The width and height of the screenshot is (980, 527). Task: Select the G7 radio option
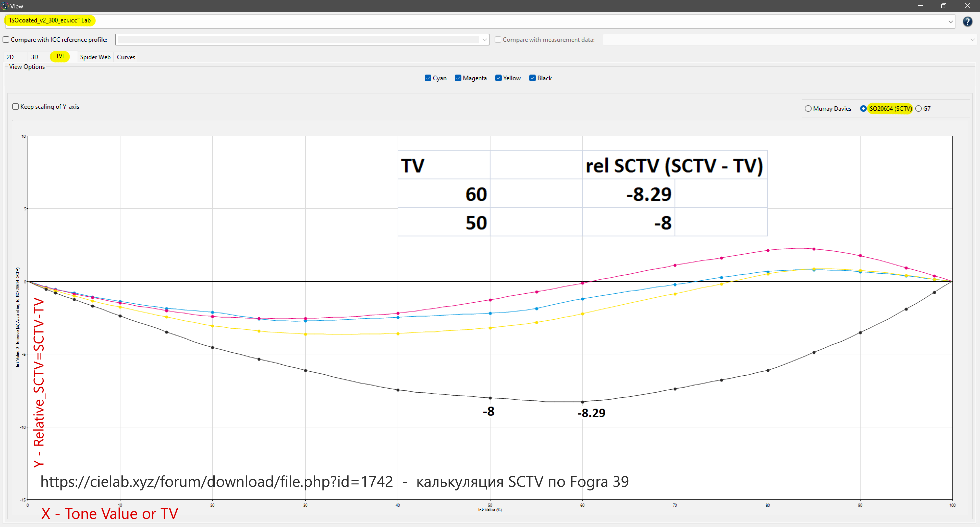918,109
